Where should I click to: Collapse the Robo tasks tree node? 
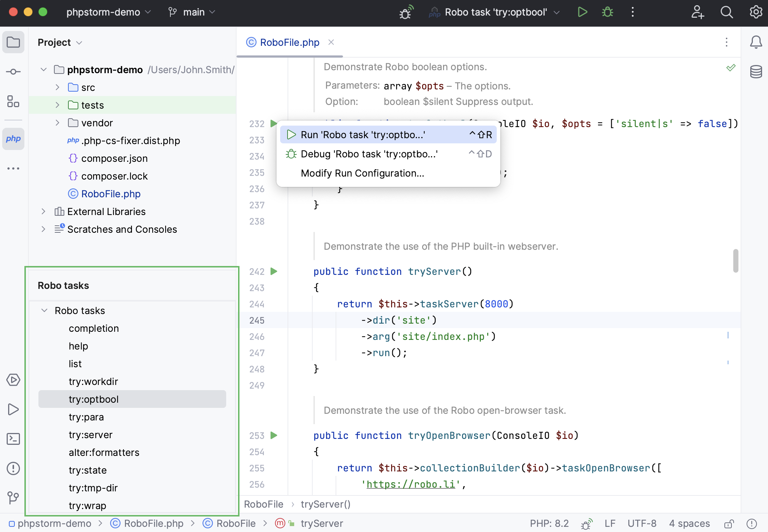[44, 310]
